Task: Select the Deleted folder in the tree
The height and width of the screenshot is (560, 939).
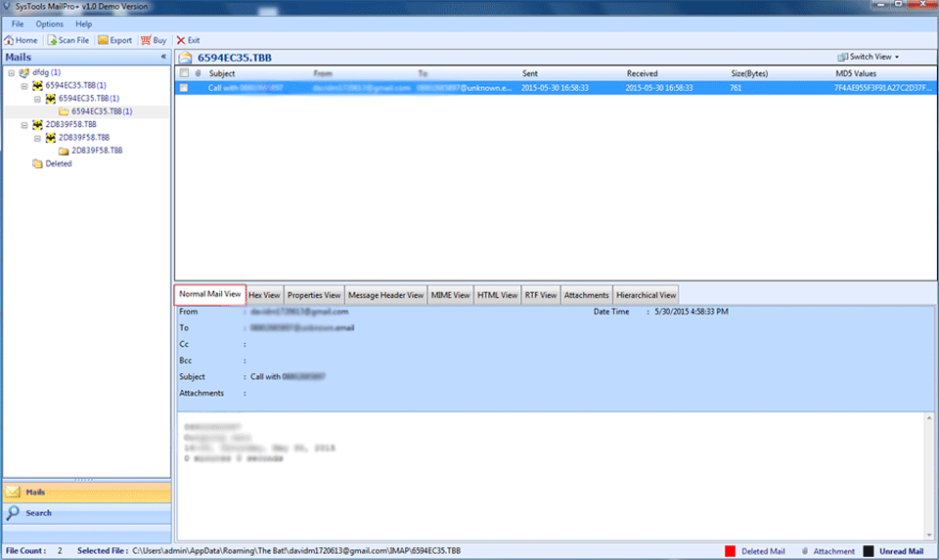Action: click(x=59, y=164)
